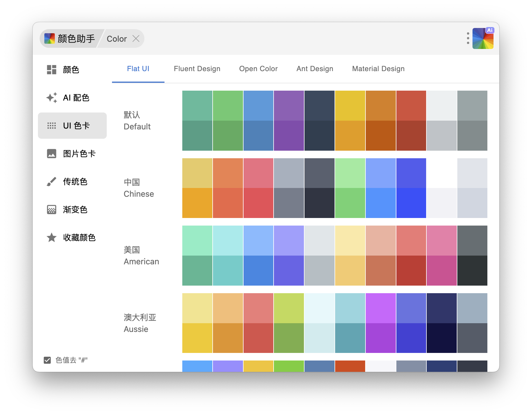Open the 收藏颜色 sidebar label
The image size is (532, 415).
[x=79, y=238]
